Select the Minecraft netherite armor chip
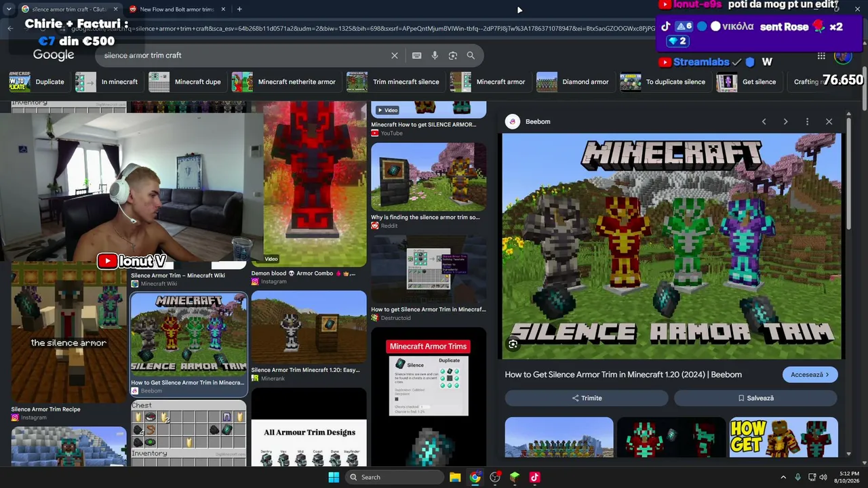 point(285,82)
